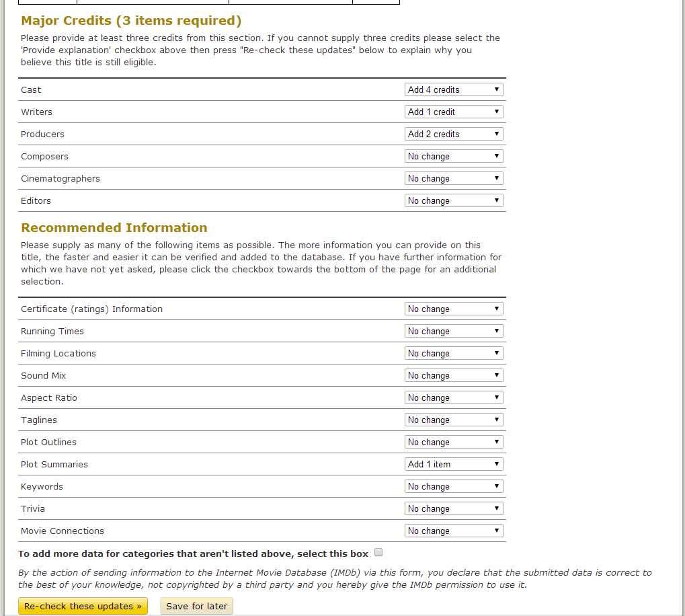Open the Trivia dropdown
685x616 pixels.
click(x=454, y=508)
